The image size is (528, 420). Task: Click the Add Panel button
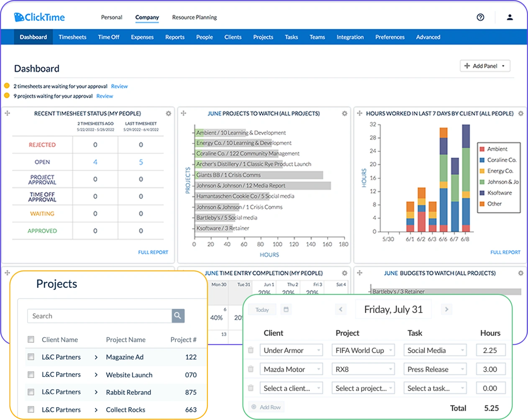pos(485,66)
